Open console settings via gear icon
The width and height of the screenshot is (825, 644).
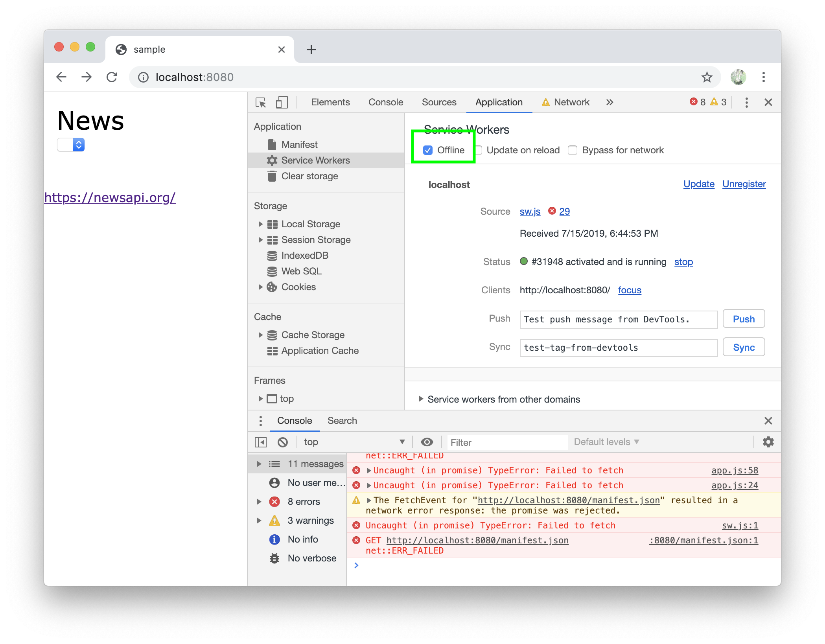tap(768, 442)
